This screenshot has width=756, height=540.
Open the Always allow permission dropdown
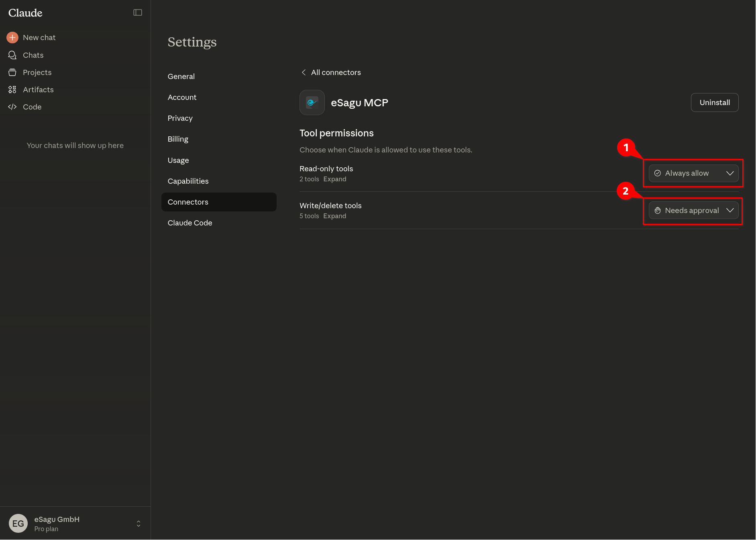[x=693, y=173]
